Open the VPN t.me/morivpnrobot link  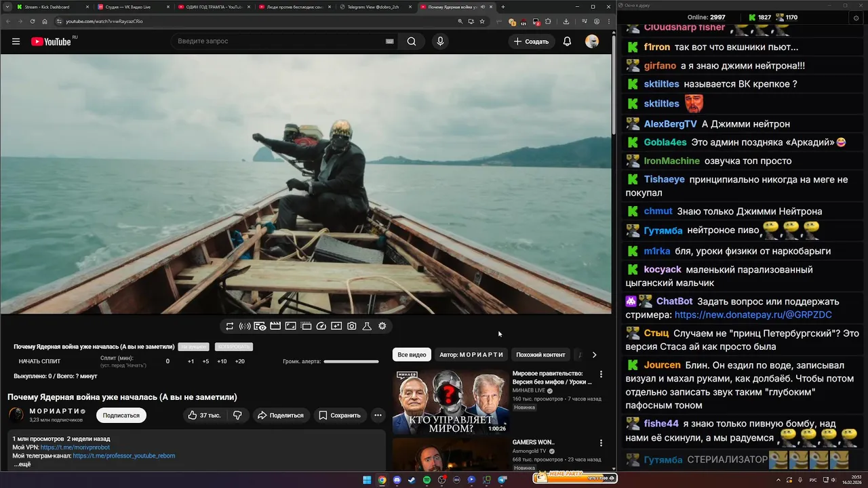[x=75, y=447]
